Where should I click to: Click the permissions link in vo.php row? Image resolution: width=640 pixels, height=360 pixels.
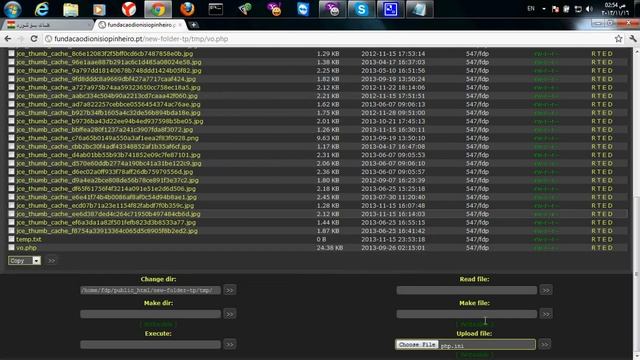click(546, 248)
